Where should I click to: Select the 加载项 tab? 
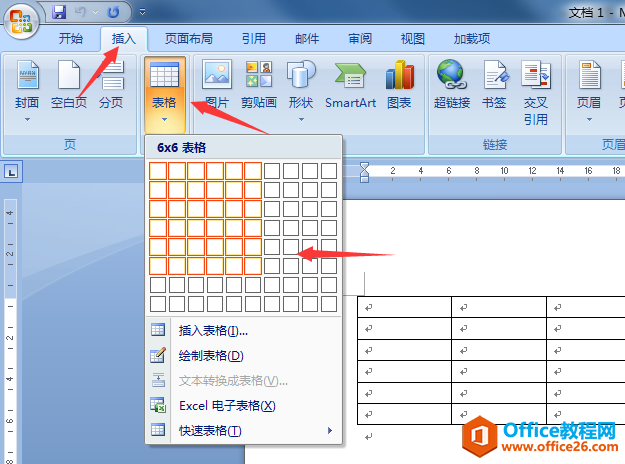pyautogui.click(x=472, y=39)
